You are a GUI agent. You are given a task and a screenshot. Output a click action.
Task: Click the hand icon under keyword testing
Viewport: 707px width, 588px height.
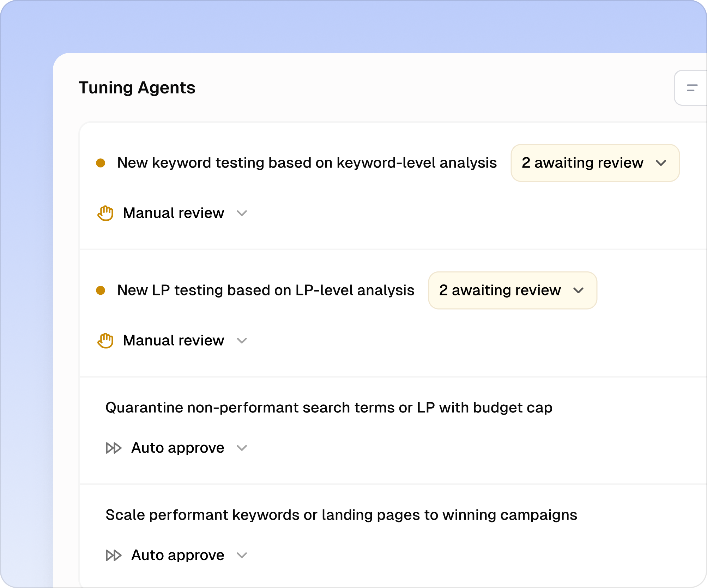click(105, 213)
